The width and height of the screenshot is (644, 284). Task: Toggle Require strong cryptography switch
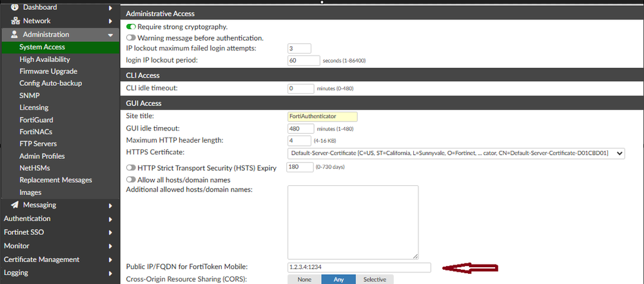[x=131, y=26]
